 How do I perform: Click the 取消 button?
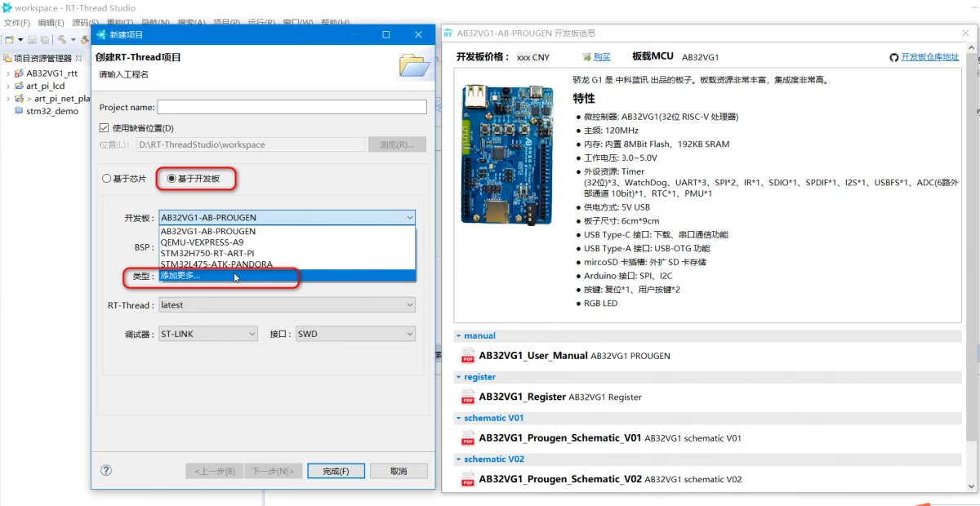[399, 471]
